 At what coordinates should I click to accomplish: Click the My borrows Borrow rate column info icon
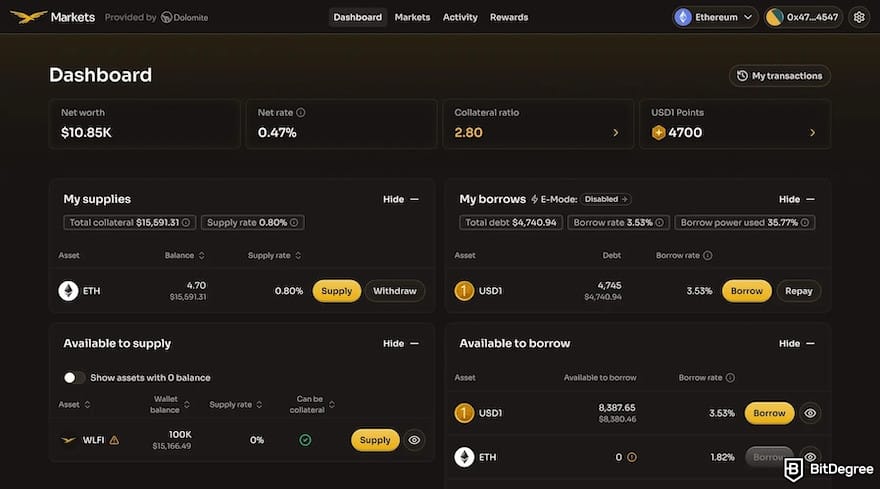click(x=708, y=255)
